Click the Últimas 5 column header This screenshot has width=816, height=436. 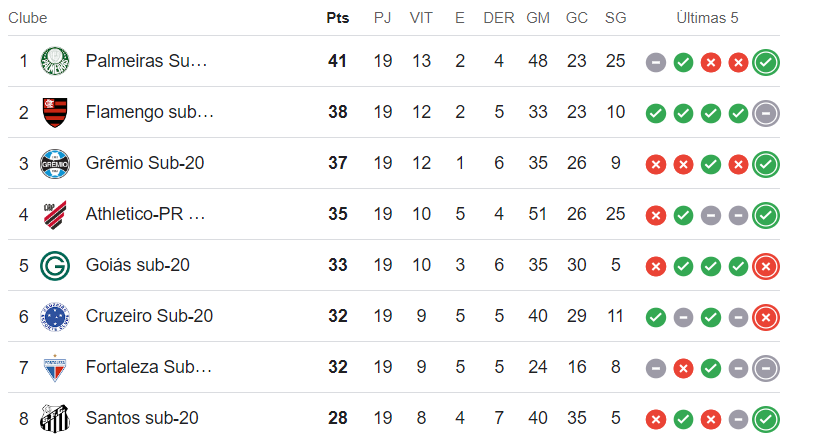(707, 18)
